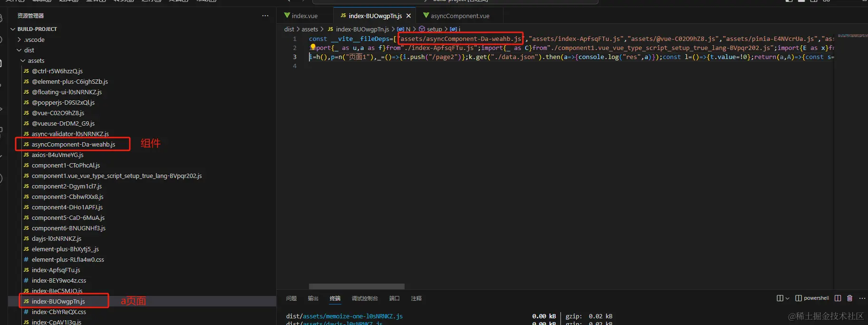Click the 资源管理器 explorer title

coord(30,16)
